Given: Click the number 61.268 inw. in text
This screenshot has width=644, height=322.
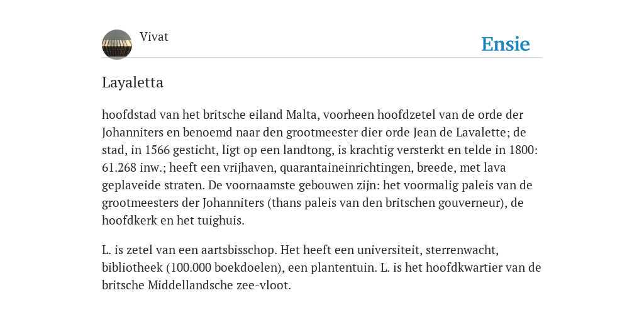Looking at the screenshot, I should click(134, 167).
